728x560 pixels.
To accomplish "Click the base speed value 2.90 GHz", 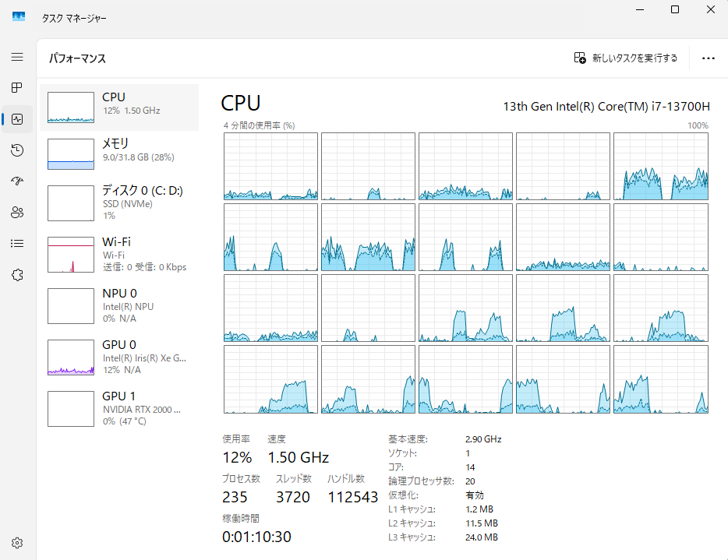I will (x=483, y=439).
